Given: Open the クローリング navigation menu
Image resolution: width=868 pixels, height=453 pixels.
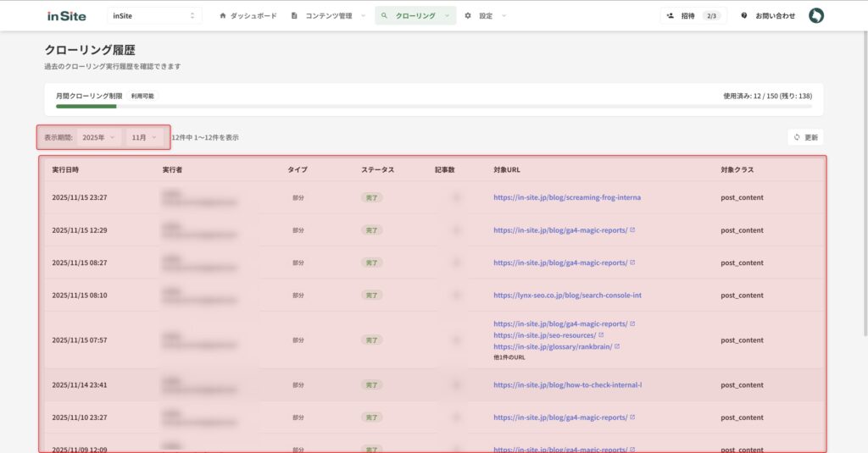Looking at the screenshot, I should [x=415, y=15].
